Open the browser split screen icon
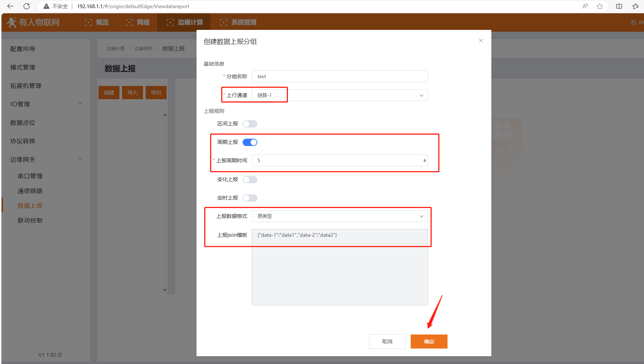Screen dimensions: 644x364 [x=619, y=6]
